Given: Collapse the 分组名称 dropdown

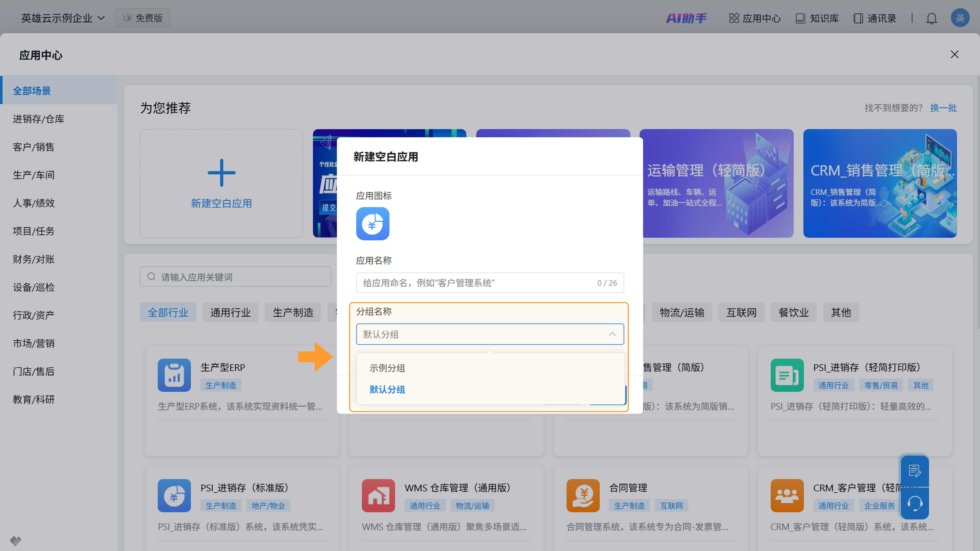Looking at the screenshot, I should [x=612, y=334].
